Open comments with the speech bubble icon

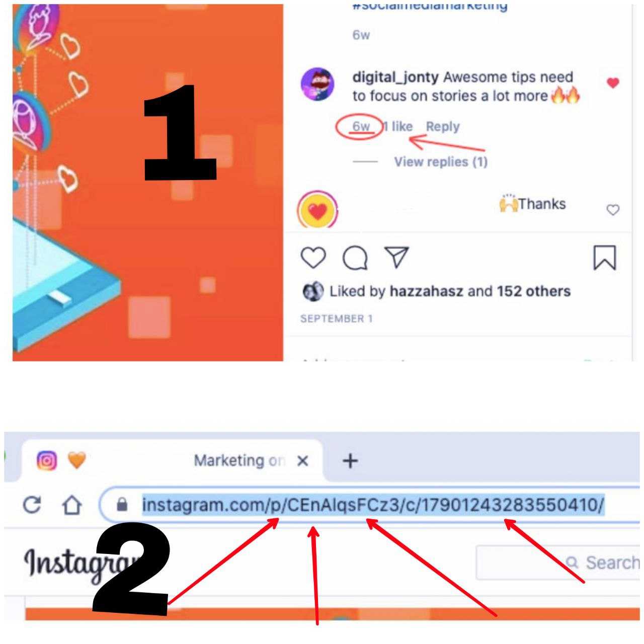pos(355,258)
